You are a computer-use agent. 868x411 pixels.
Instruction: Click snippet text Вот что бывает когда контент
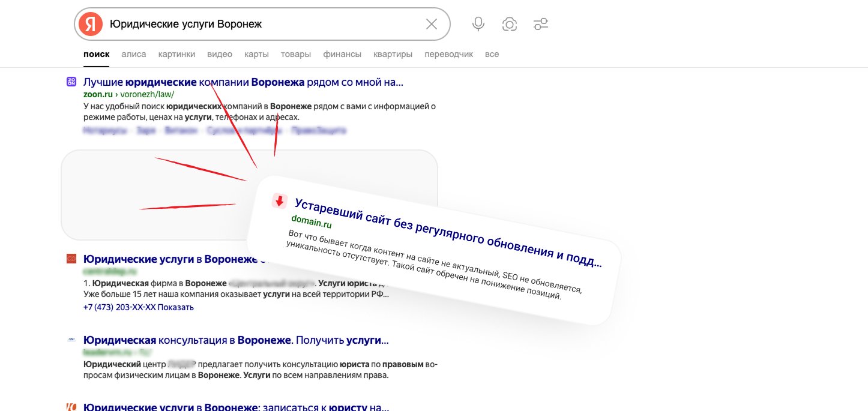[433, 265]
